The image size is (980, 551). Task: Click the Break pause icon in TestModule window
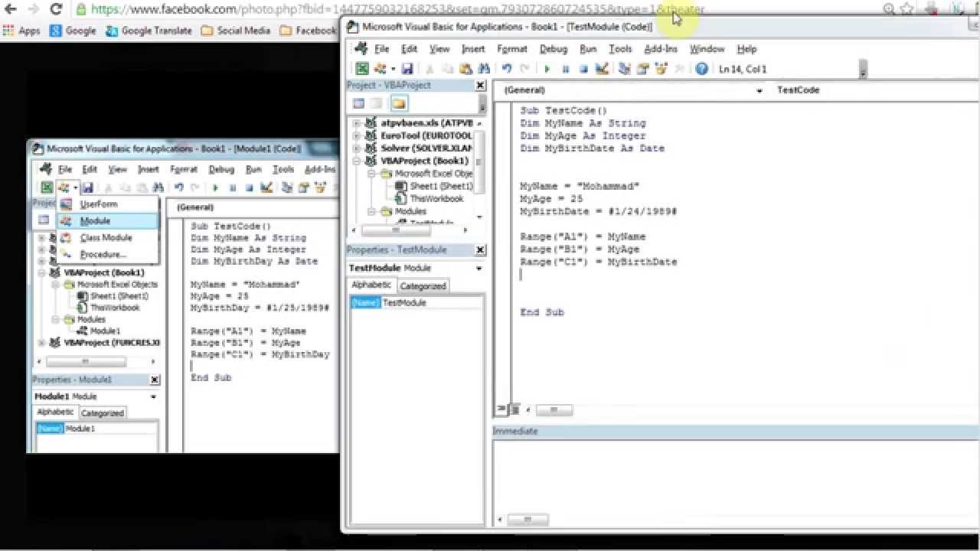tap(565, 69)
